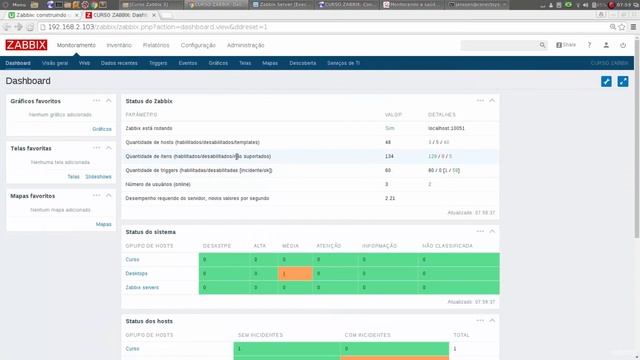640x360 pixels.
Task: Click the Mapas link in Mapas favoritos
Action: 104,224
